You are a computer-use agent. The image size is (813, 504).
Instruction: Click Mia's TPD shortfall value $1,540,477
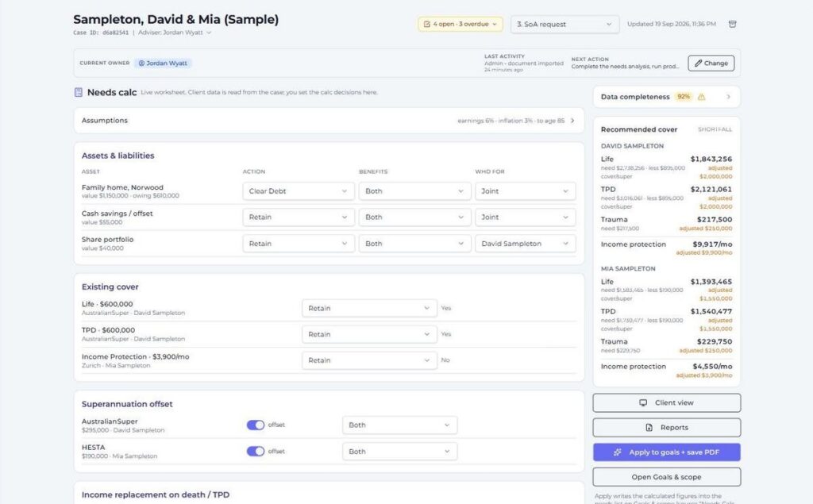711,312
